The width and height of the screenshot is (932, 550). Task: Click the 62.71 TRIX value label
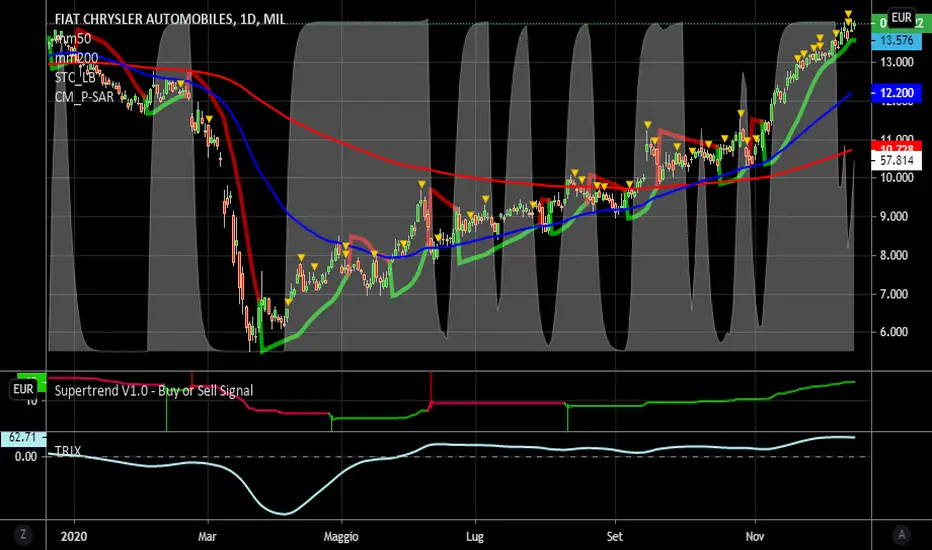coord(23,438)
